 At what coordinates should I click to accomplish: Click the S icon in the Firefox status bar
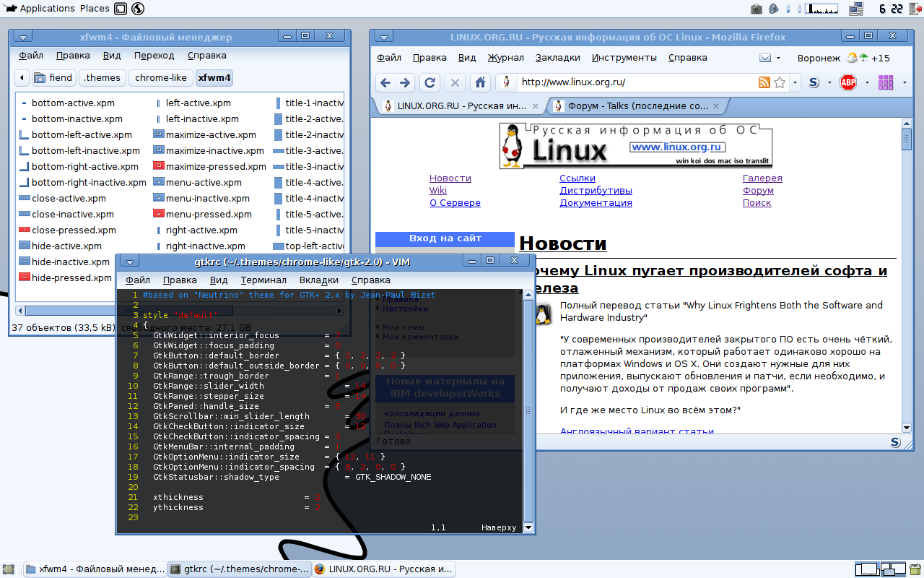pos(895,441)
